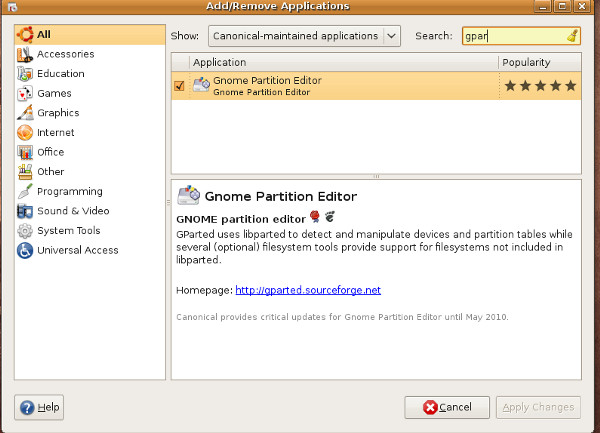The height and width of the screenshot is (433, 600).
Task: Click the Cancel button
Action: point(447,407)
